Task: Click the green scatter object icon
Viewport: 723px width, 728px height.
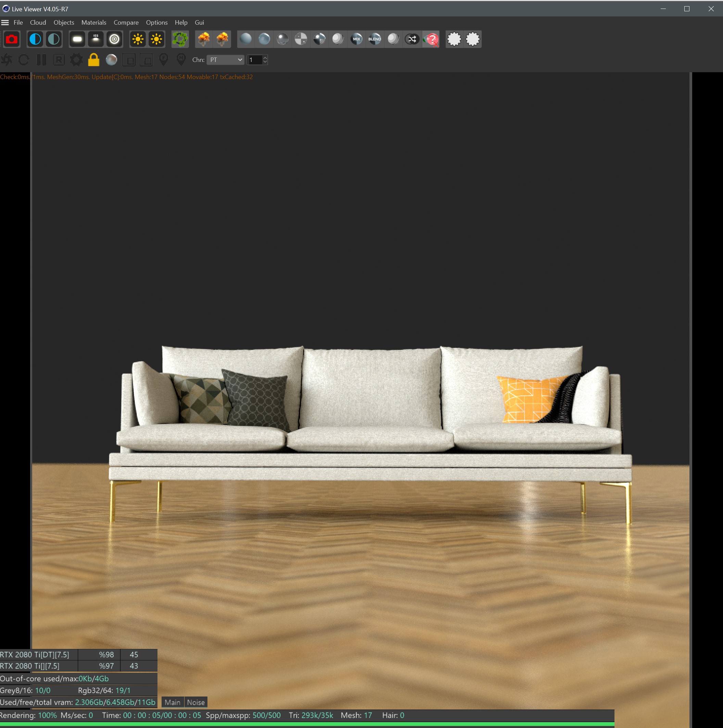Action: click(180, 39)
